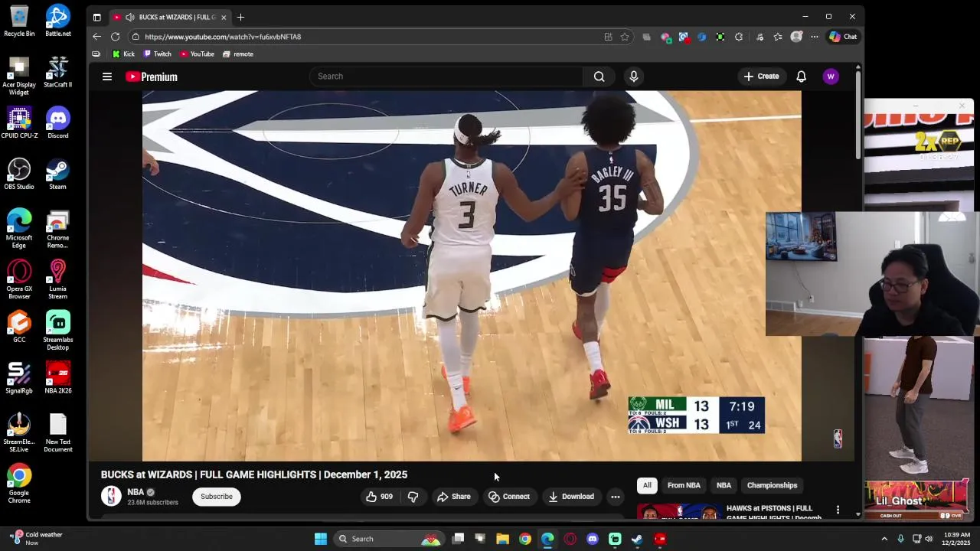The height and width of the screenshot is (551, 980).
Task: Select the From NBA filter chip
Action: coord(684,485)
